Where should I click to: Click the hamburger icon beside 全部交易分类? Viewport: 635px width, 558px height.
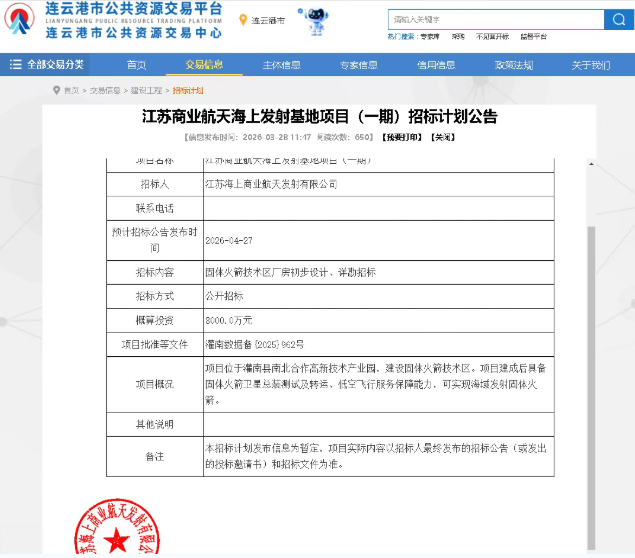[x=15, y=64]
